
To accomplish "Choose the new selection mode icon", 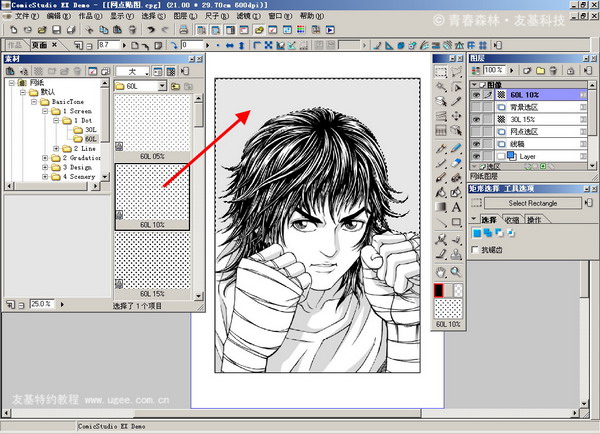I will [476, 233].
